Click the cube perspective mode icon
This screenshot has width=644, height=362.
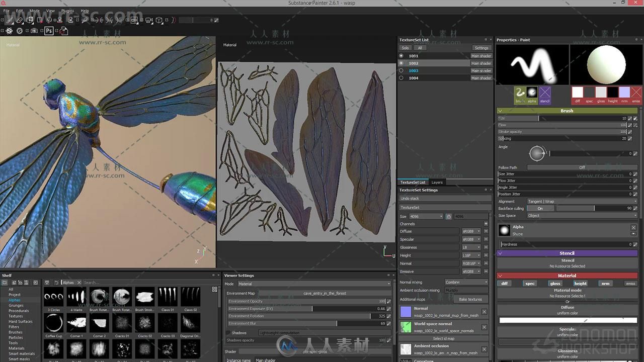(159, 20)
